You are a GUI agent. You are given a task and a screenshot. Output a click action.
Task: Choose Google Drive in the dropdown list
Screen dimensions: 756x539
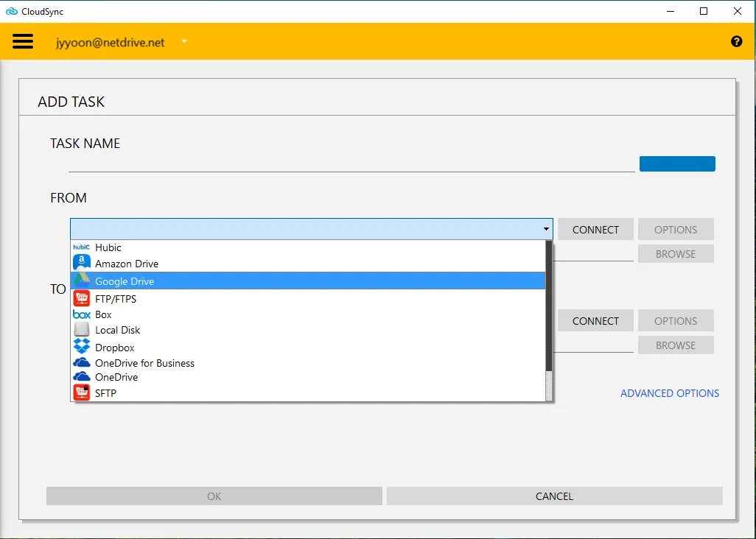tap(307, 281)
